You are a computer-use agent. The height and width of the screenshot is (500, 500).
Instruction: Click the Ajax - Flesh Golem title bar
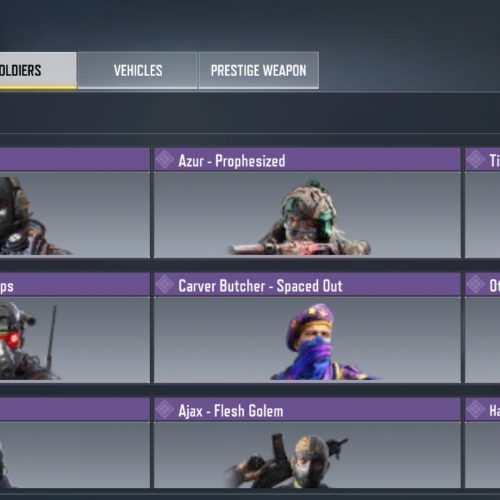pyautogui.click(x=307, y=409)
